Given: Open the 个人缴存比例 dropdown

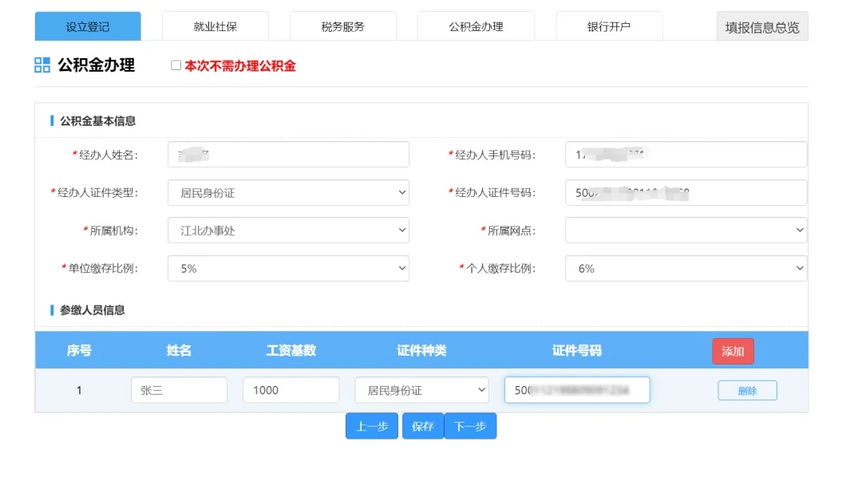Looking at the screenshot, I should 686,269.
